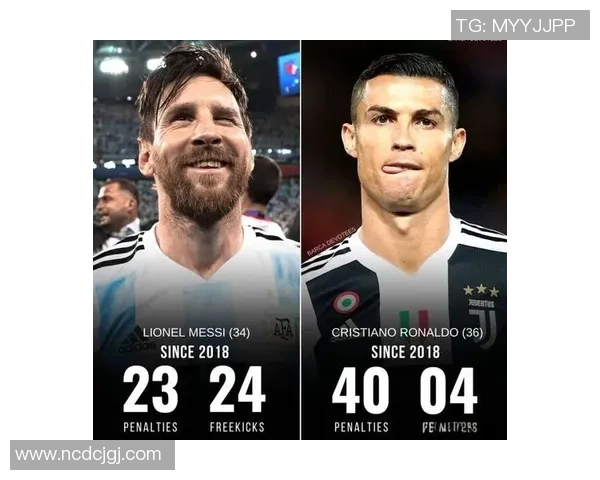Click the number 24 under Messi
Viewport: 600px width, 480px height.
click(237, 389)
